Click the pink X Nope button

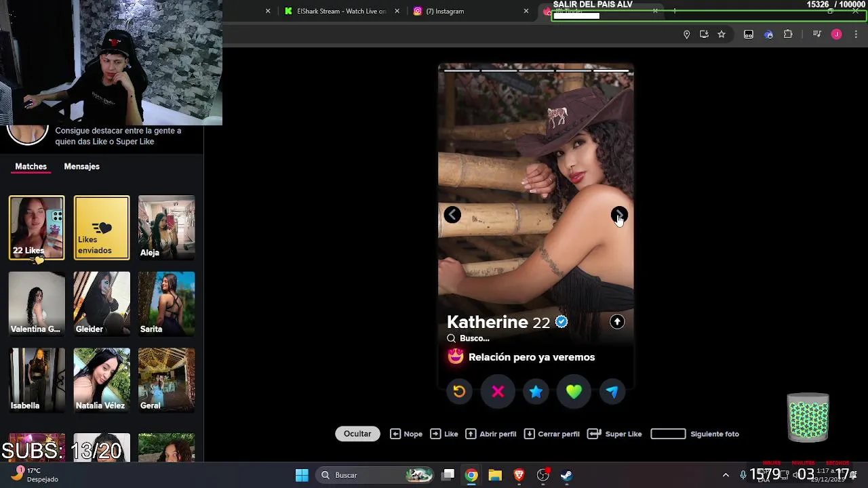tap(498, 391)
